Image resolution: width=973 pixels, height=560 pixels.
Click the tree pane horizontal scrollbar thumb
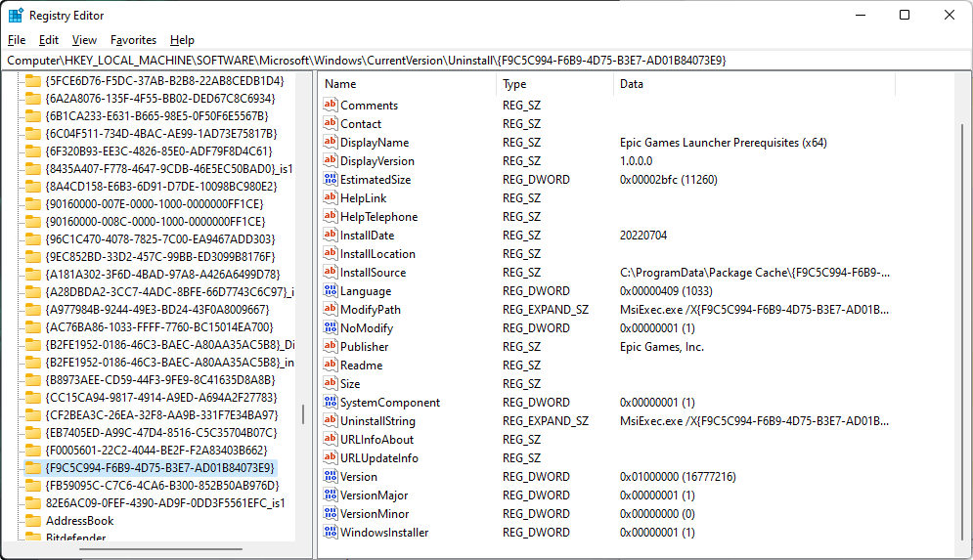(x=160, y=549)
